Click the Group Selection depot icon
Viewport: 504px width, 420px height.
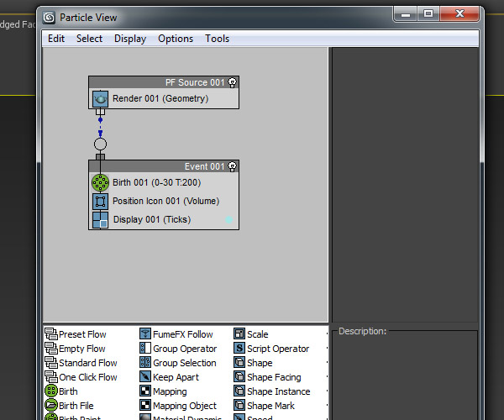click(145, 363)
